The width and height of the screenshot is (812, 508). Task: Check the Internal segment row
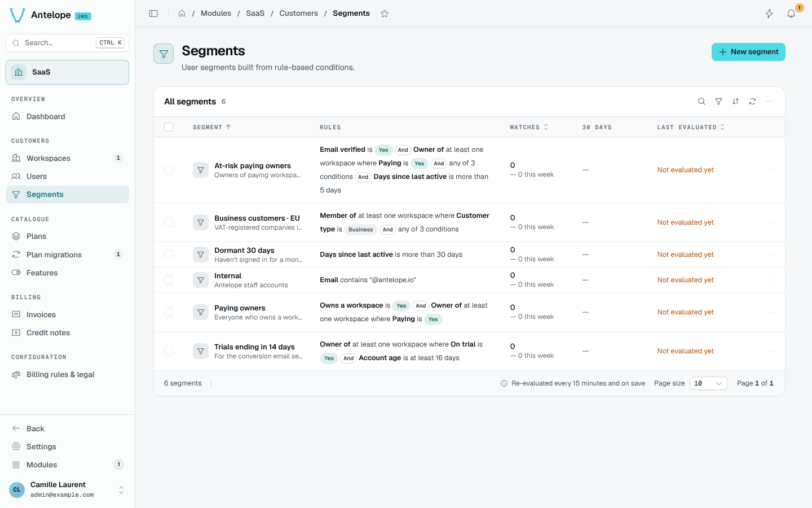pyautogui.click(x=169, y=280)
